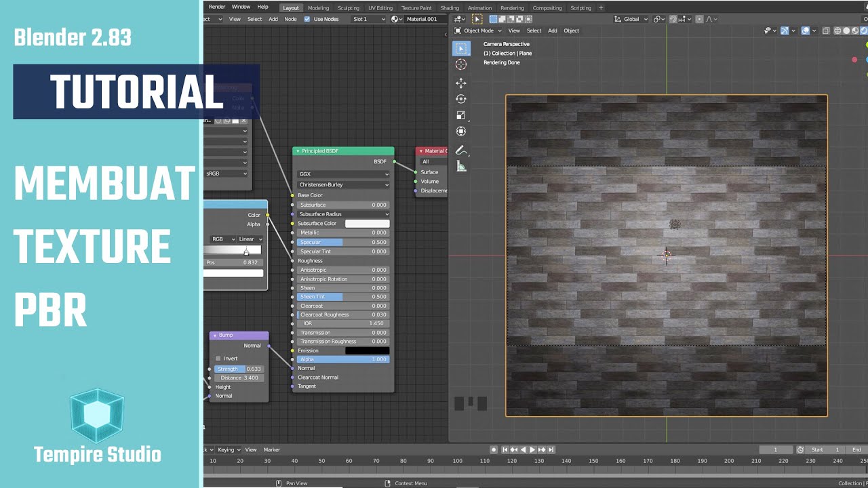Open the Slot 1 dropdown
Image resolution: width=868 pixels, height=488 pixels.
[x=369, y=19]
